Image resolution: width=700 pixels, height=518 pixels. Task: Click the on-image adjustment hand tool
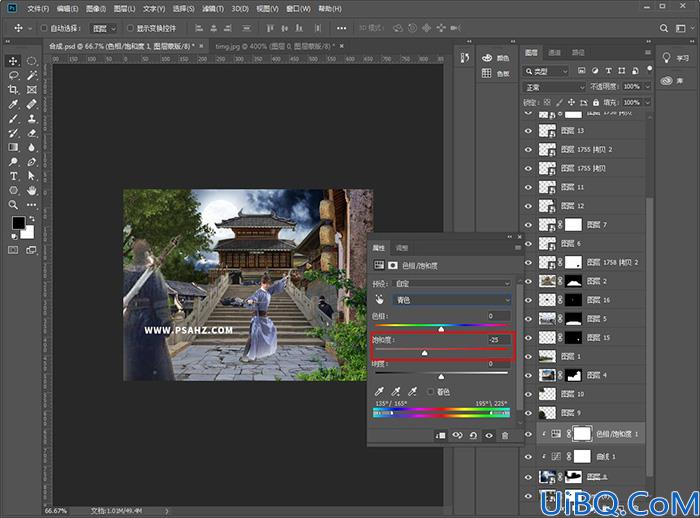pos(379,300)
